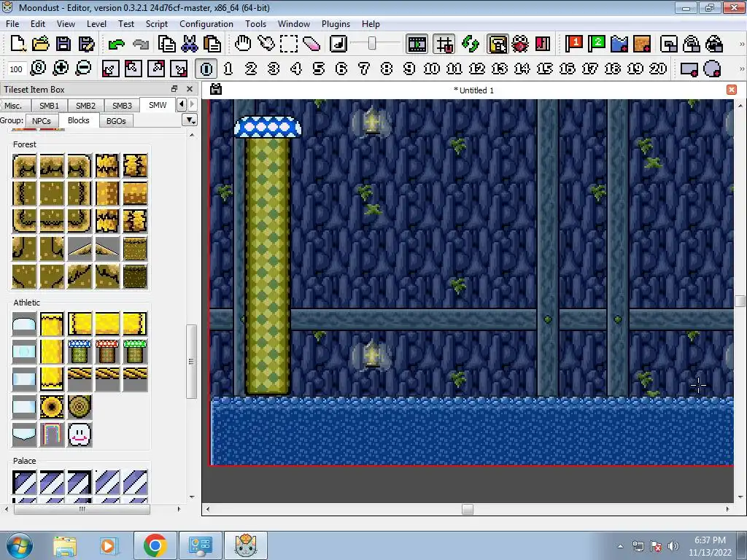
Task: Open an existing file with folder icon
Action: pyautogui.click(x=41, y=44)
